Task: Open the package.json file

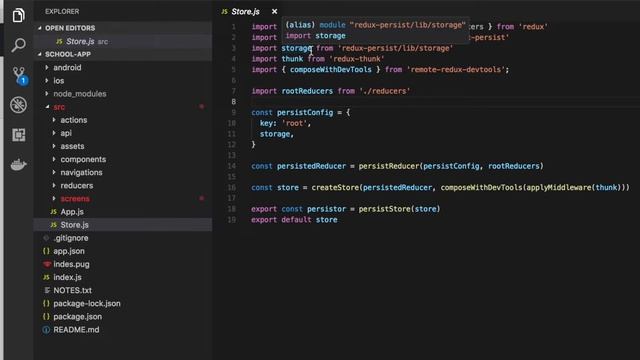Action: tap(78, 316)
